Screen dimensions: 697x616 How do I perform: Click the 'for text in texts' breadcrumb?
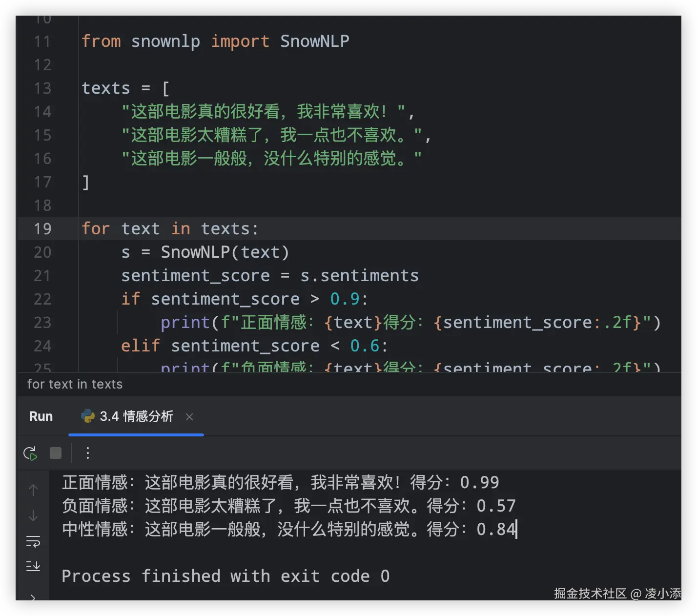tap(75, 384)
